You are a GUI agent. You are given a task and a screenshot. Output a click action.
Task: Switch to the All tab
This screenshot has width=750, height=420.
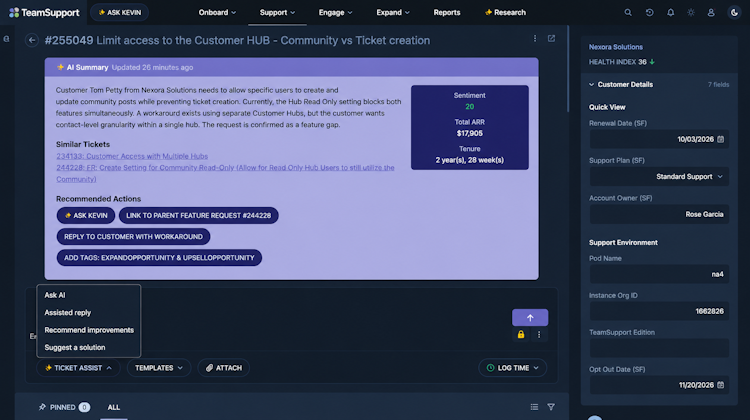(x=114, y=407)
